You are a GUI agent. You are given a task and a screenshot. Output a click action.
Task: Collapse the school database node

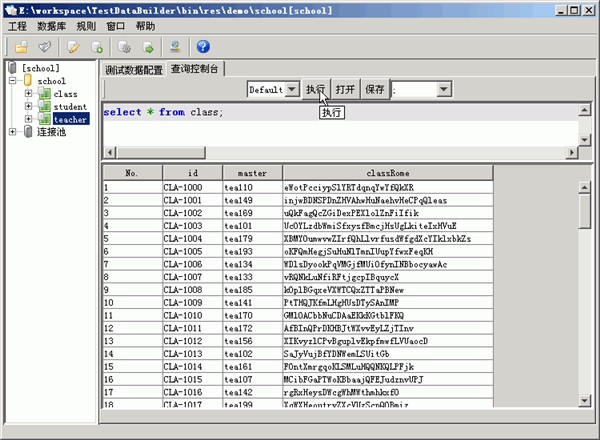pos(13,80)
